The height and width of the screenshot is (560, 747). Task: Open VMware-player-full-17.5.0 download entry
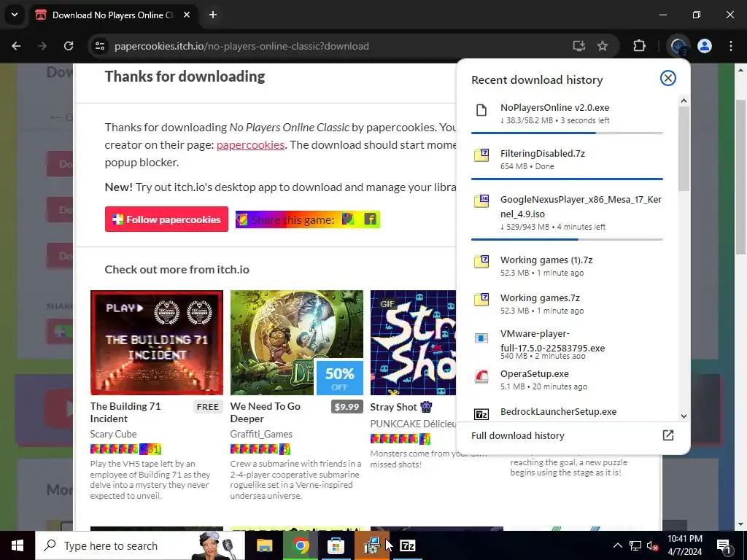click(567, 344)
